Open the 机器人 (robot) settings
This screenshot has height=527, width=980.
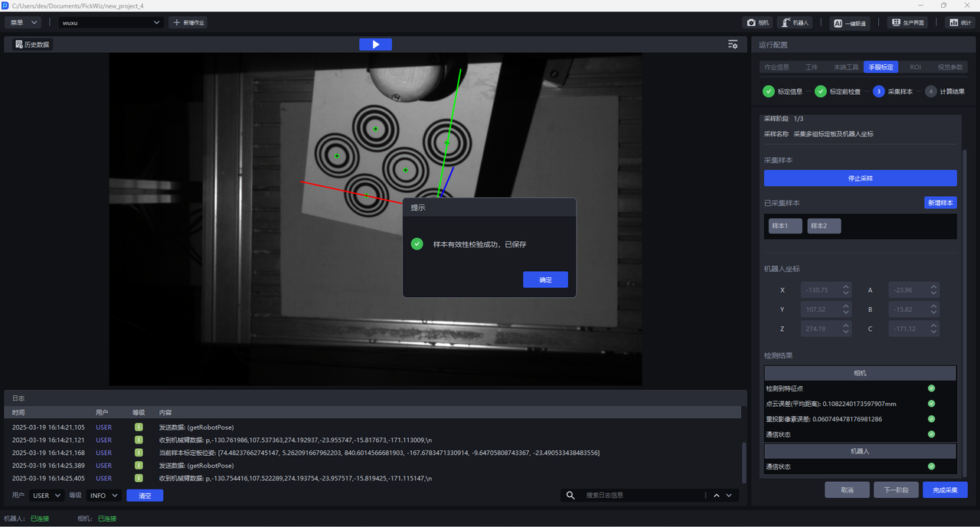795,23
